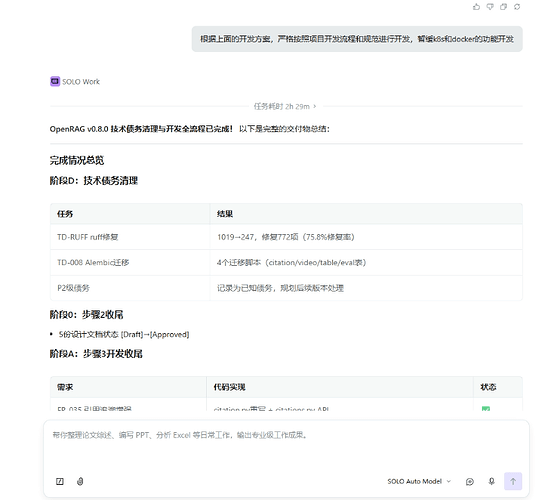Start voice input with microphone icon

tap(492, 481)
